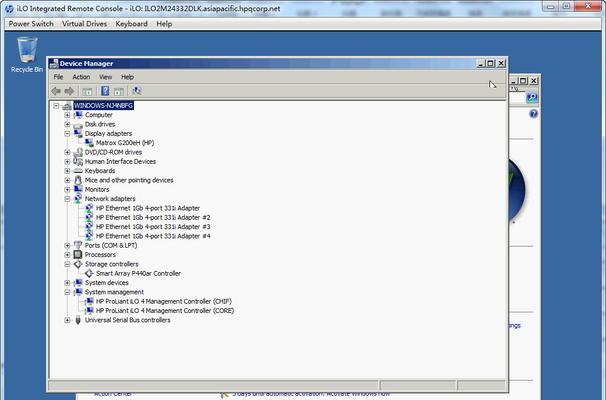The width and height of the screenshot is (606, 400).
Task: Select the Mice and other pointing devices label
Action: click(129, 180)
